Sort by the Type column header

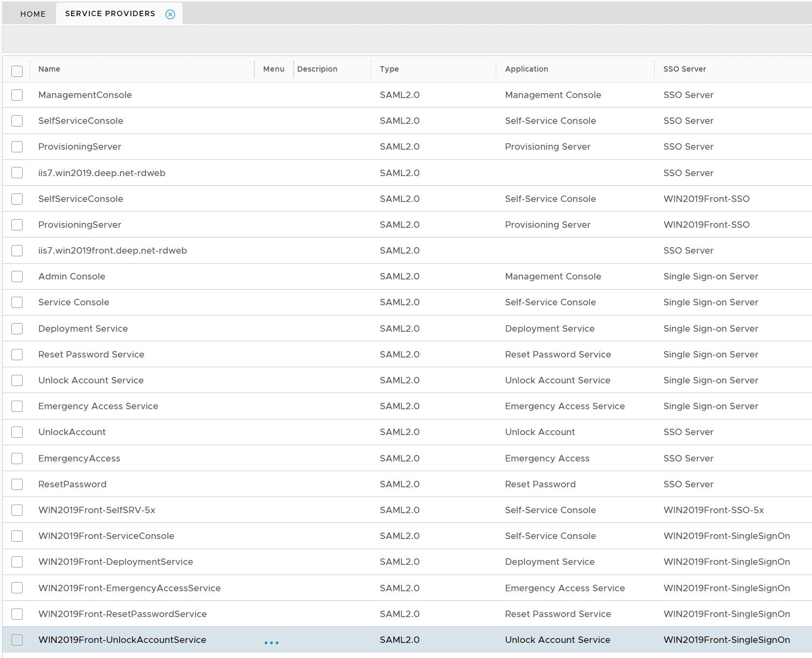coord(389,69)
